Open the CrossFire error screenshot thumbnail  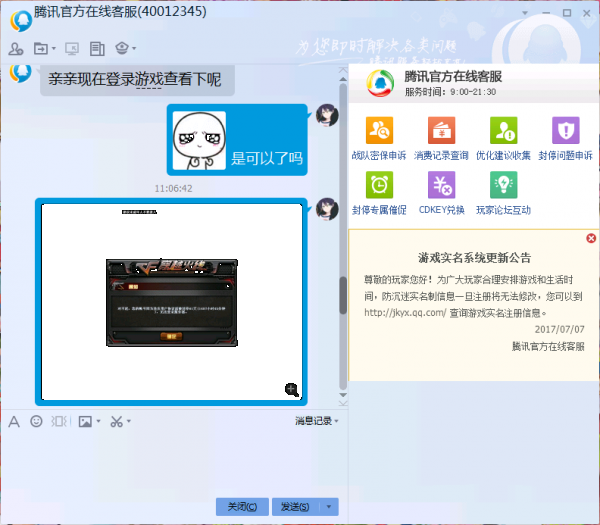172,303
